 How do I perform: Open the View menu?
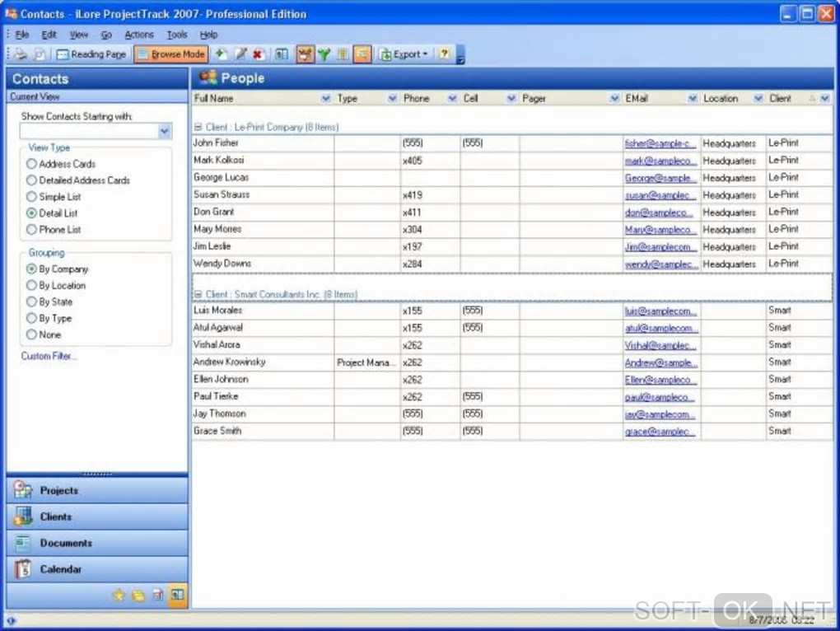point(79,35)
